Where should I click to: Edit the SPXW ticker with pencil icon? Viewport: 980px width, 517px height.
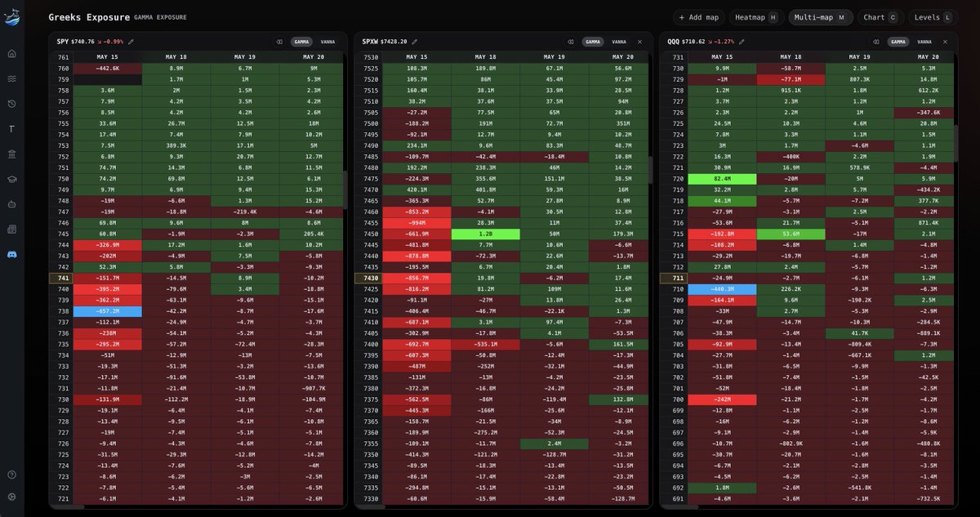pos(414,42)
